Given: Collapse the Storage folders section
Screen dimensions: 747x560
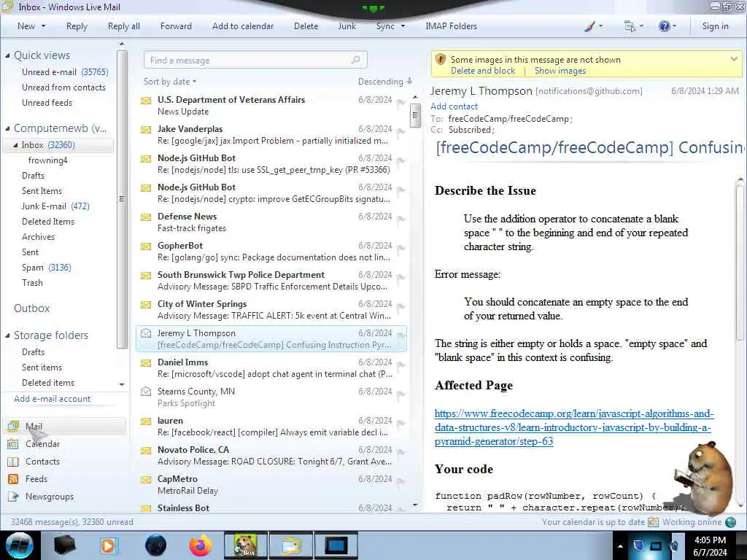Looking at the screenshot, I should [7, 335].
